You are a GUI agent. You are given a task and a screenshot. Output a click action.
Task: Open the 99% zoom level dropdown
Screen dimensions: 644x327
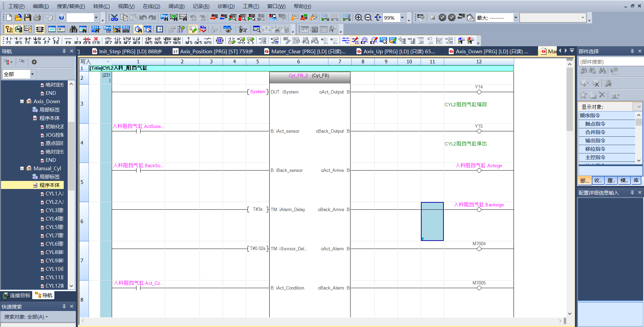click(402, 18)
